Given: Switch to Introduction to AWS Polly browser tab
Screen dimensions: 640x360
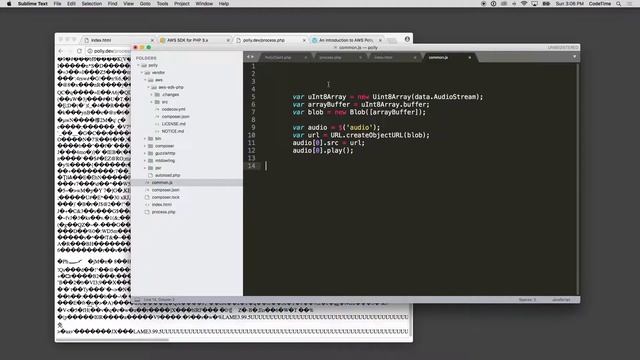Looking at the screenshot, I should tap(347, 40).
